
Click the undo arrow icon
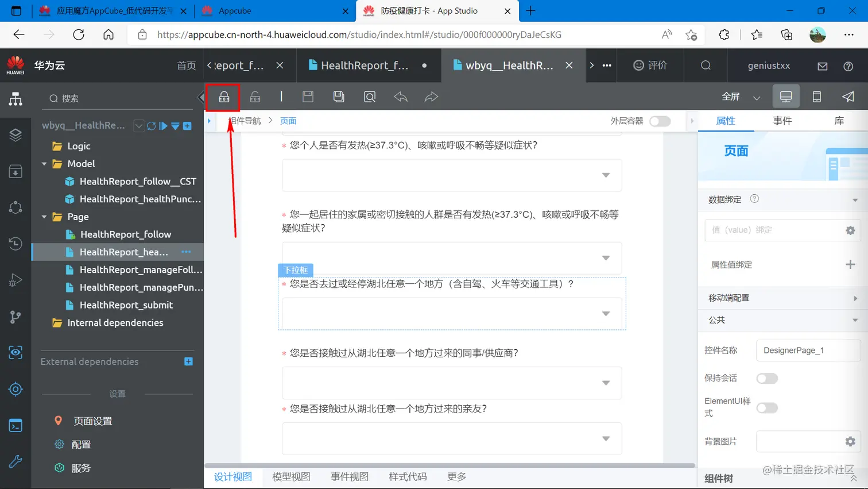401,97
